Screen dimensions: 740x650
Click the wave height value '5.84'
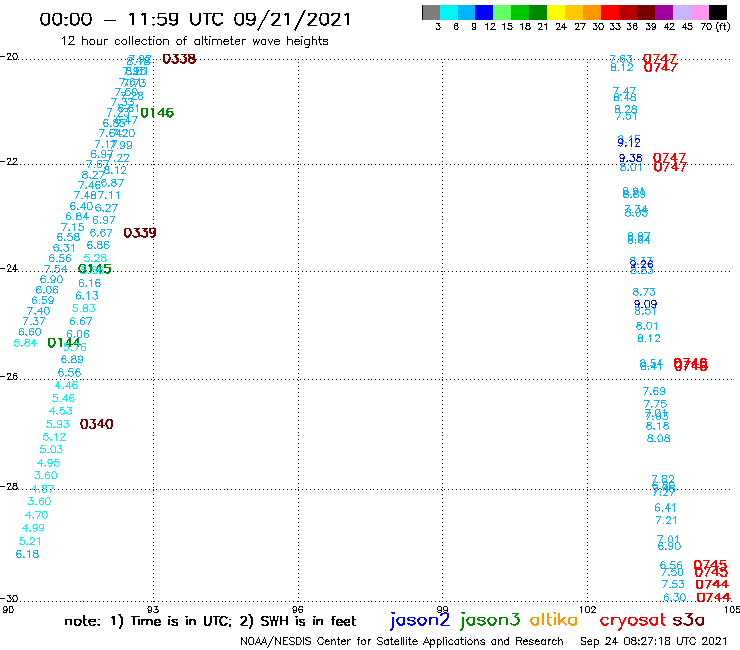(x=25, y=343)
